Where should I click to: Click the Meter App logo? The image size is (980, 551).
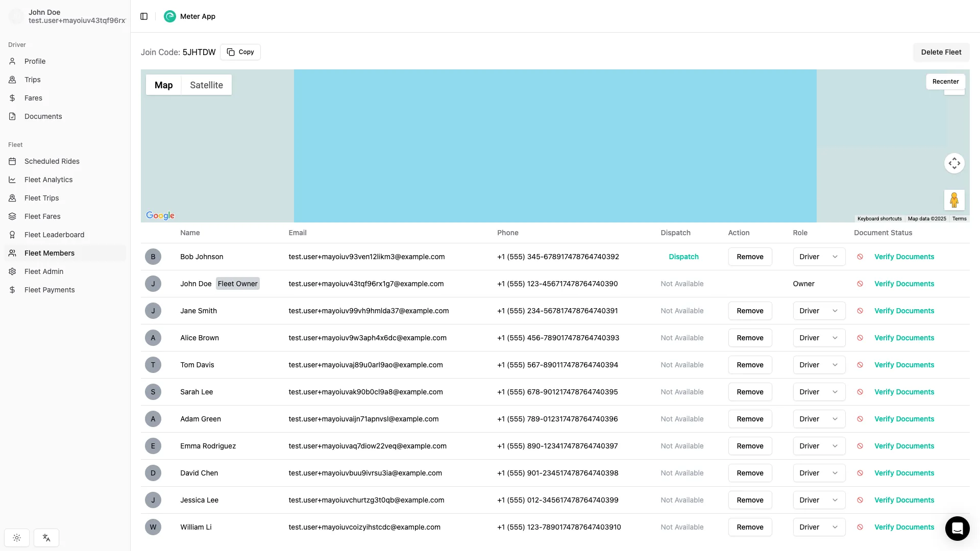[x=169, y=16]
